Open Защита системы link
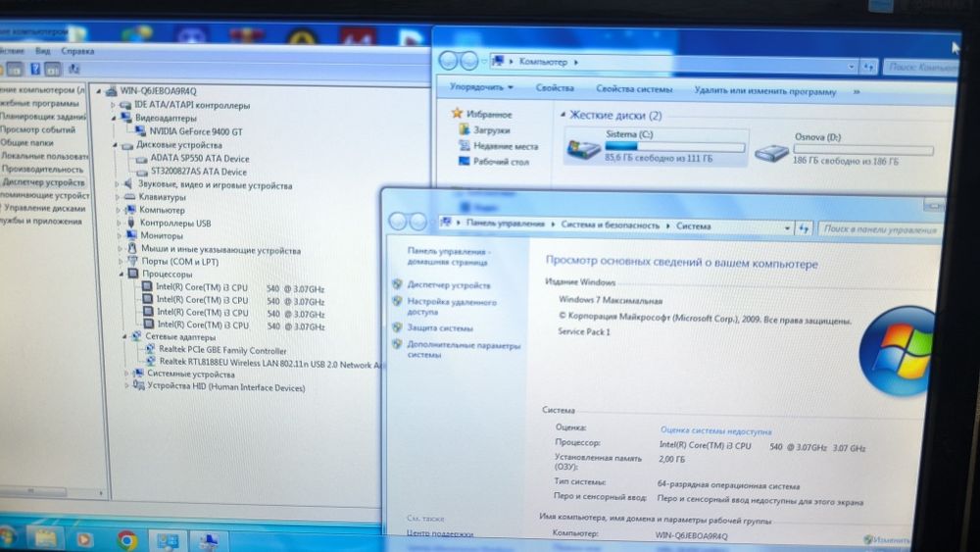The height and width of the screenshot is (552, 980). 439,327
